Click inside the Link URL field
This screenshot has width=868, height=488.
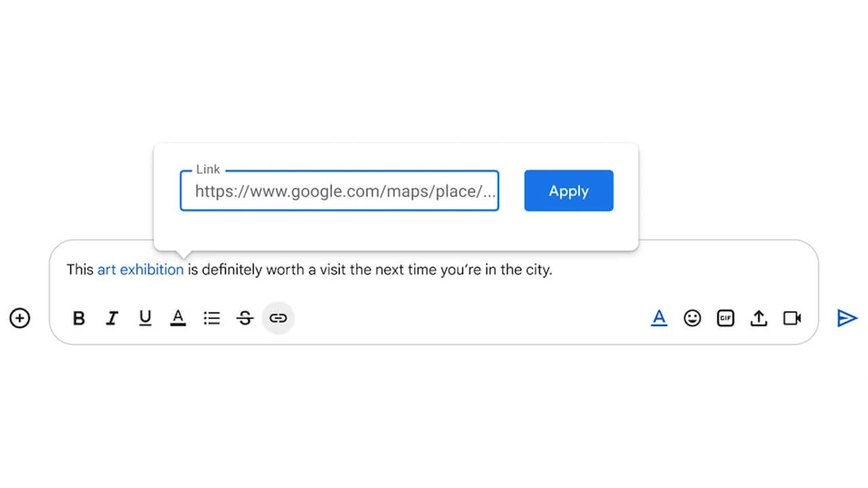point(339,191)
